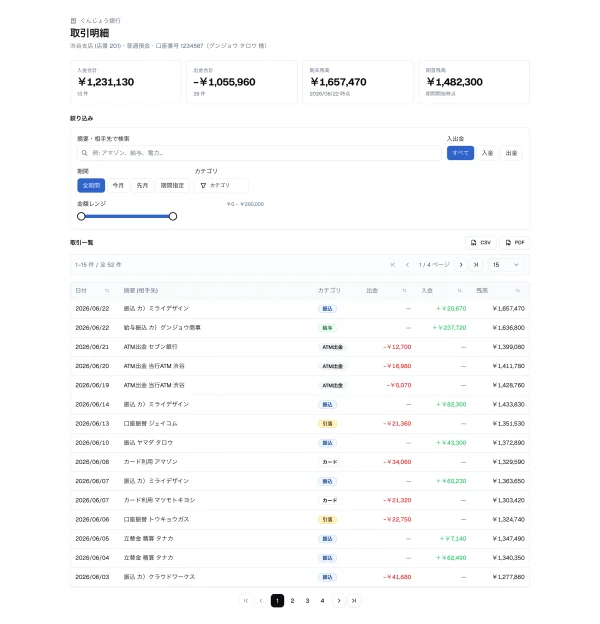Go to first page in top pager

392,265
